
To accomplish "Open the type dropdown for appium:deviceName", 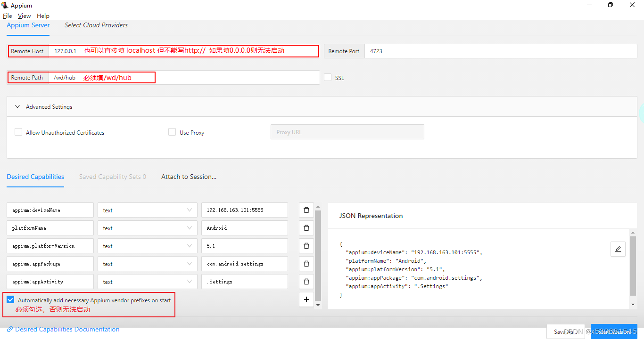I will [147, 210].
